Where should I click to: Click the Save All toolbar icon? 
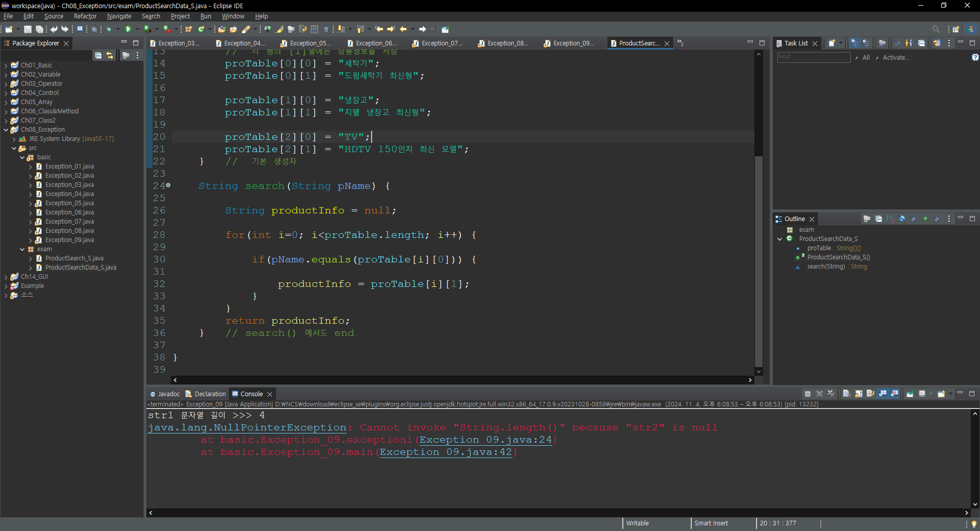(39, 29)
